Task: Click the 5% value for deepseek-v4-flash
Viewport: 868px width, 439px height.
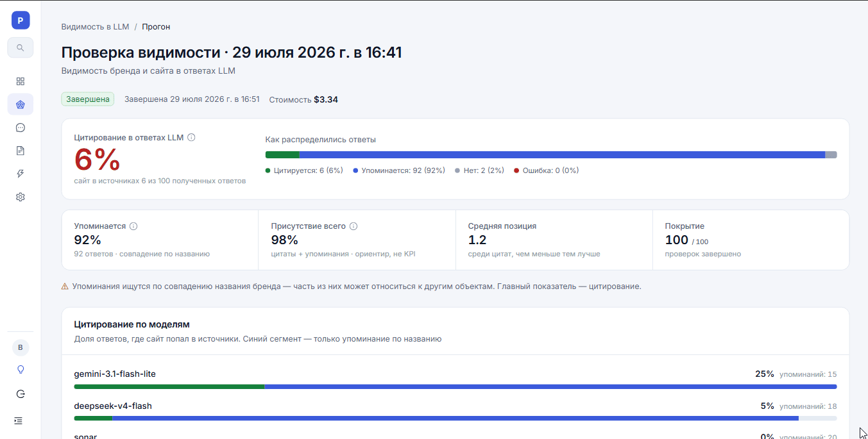Action: 767,406
